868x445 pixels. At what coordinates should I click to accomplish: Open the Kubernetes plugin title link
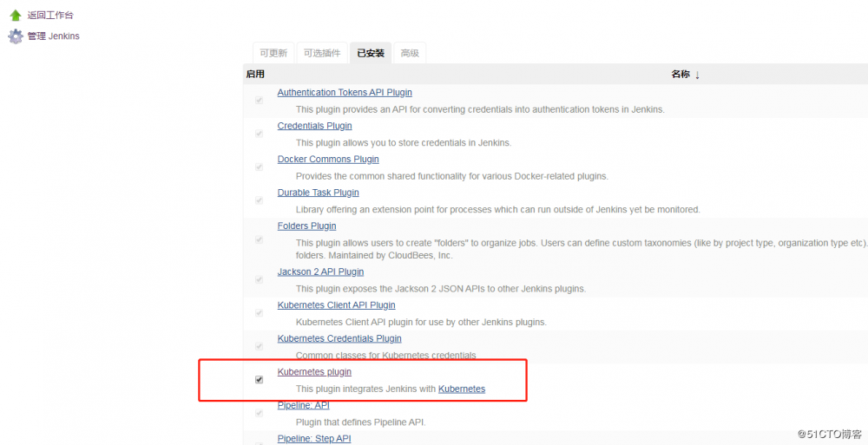point(314,372)
